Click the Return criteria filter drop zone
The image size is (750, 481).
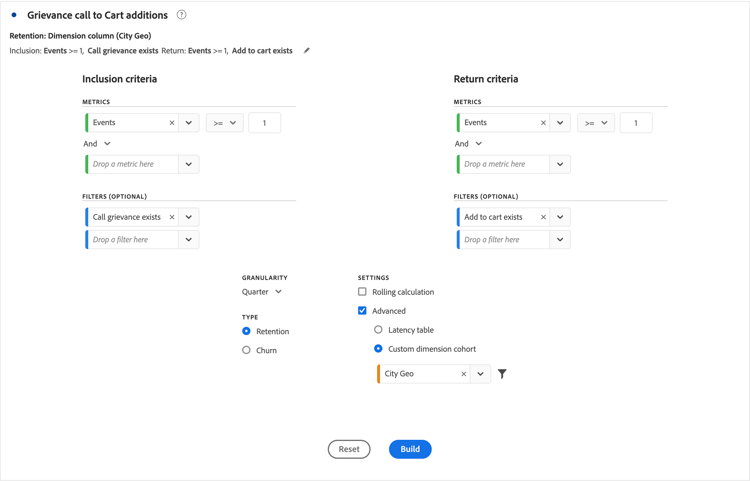point(504,240)
